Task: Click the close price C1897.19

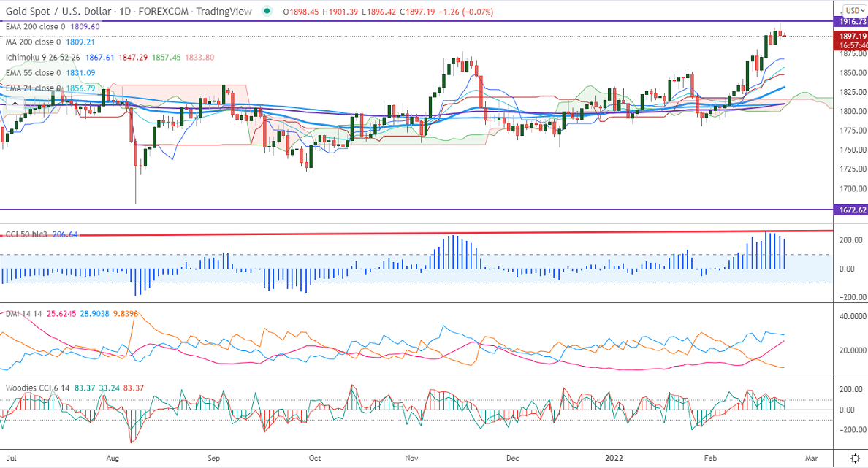Action: [x=417, y=12]
